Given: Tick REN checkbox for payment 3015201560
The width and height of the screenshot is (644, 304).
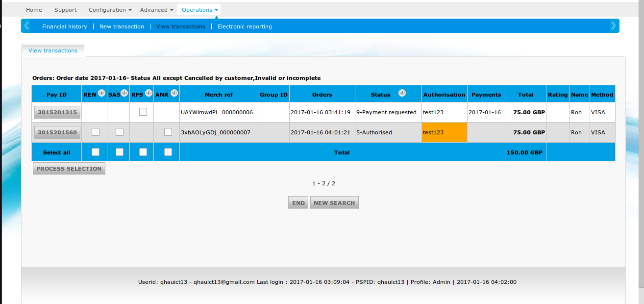Looking at the screenshot, I should click(x=96, y=132).
